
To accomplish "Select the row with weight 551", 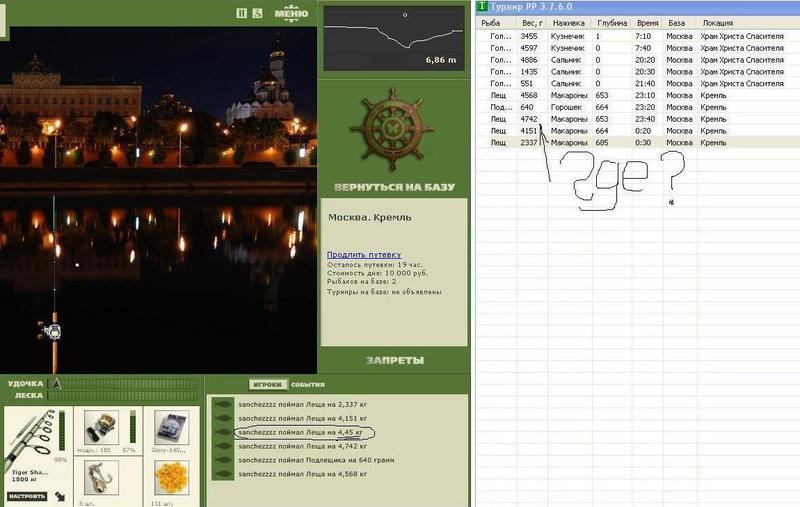I will (x=638, y=84).
